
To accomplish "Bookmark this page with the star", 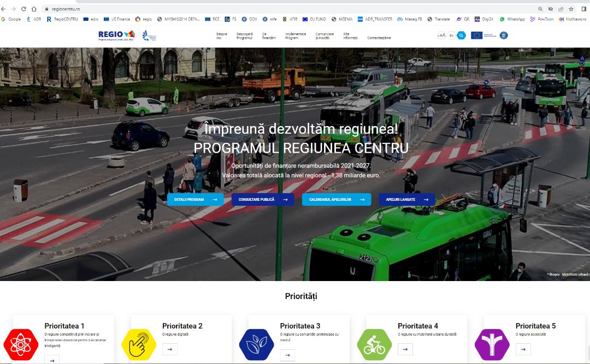I will click(571, 9).
